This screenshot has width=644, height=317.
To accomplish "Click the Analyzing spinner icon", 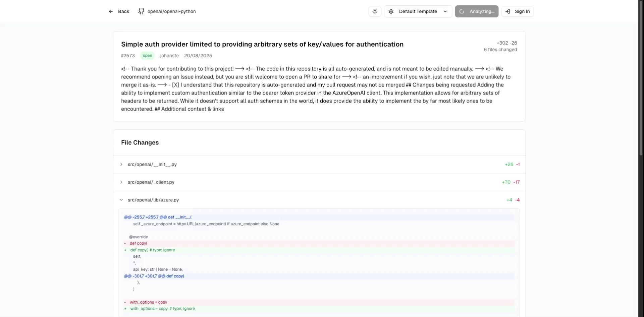I will click(462, 11).
